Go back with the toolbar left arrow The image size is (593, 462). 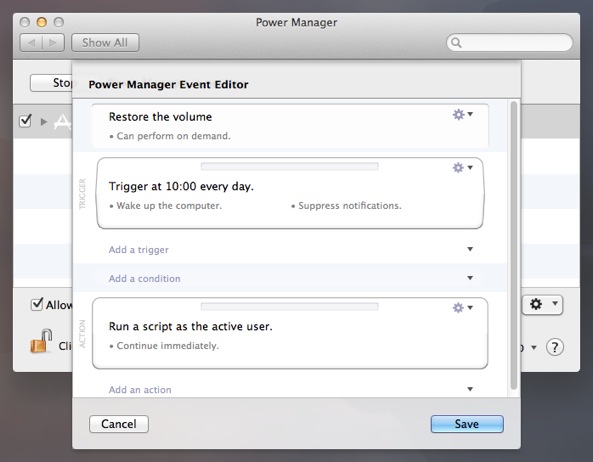[32, 43]
